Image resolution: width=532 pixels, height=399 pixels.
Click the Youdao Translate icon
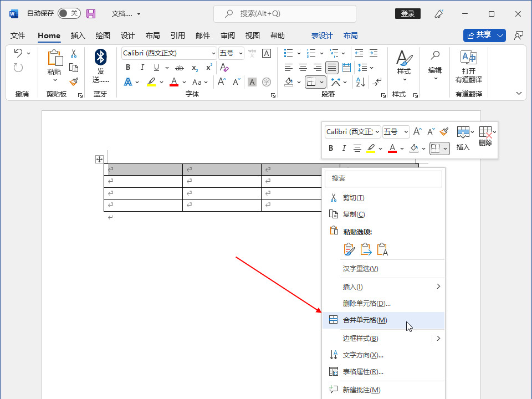(468, 58)
